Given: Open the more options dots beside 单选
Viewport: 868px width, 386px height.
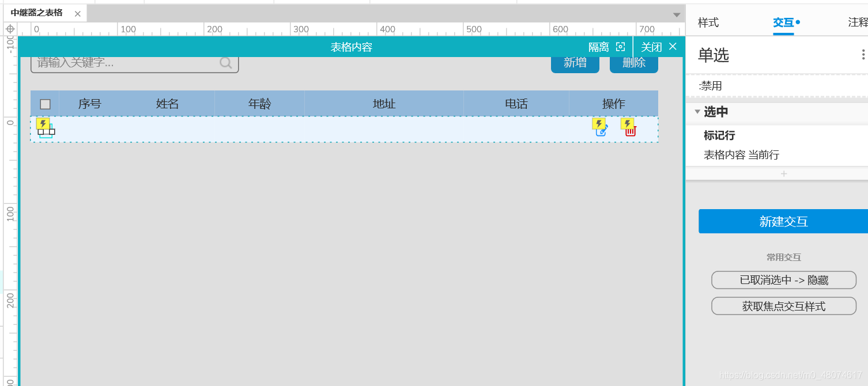Looking at the screenshot, I should click(x=863, y=55).
